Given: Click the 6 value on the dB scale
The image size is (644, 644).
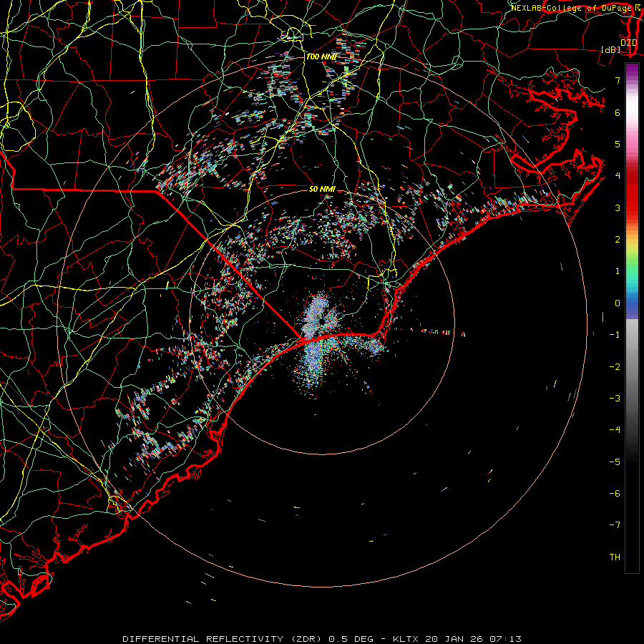Looking at the screenshot, I should tap(618, 112).
